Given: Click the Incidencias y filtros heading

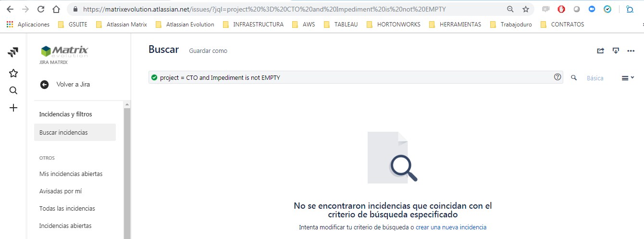Looking at the screenshot, I should click(x=65, y=114).
